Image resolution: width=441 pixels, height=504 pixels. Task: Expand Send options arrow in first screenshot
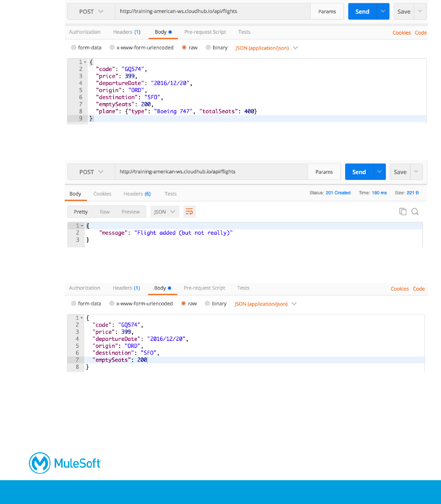(383, 12)
